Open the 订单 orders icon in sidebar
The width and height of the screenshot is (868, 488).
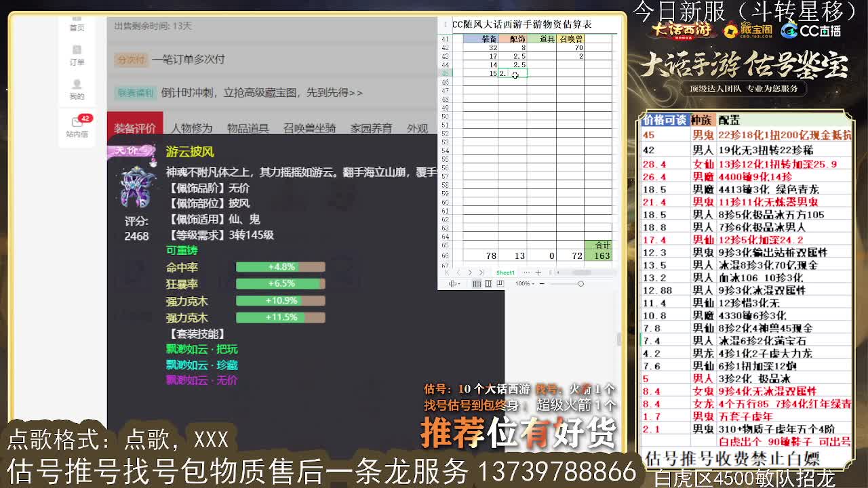77,56
